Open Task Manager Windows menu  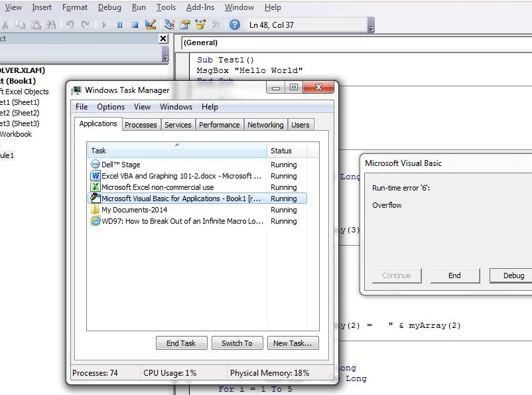[176, 107]
